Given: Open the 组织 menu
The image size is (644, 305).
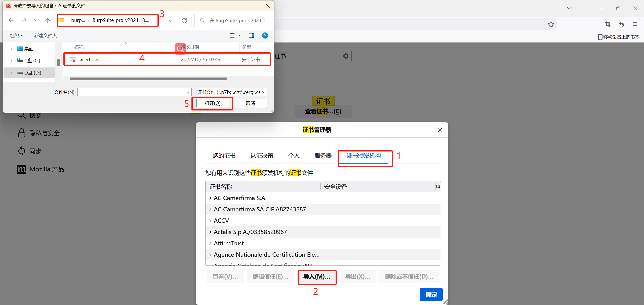Looking at the screenshot, I should pyautogui.click(x=16, y=35).
